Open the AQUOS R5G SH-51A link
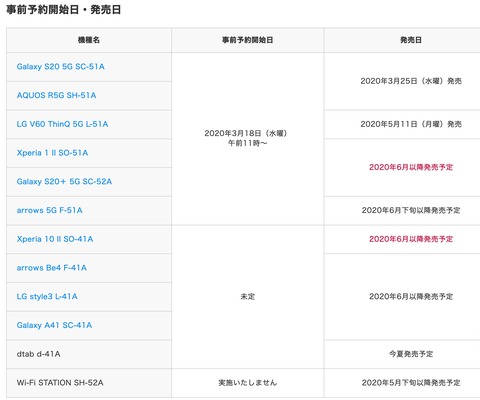This screenshot has height=400, width=480. pyautogui.click(x=56, y=95)
